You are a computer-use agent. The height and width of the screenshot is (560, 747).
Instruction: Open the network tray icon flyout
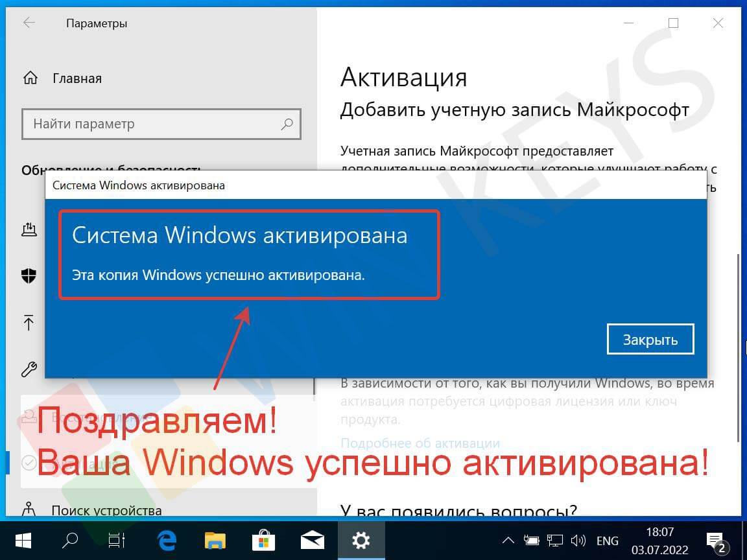coord(554,541)
